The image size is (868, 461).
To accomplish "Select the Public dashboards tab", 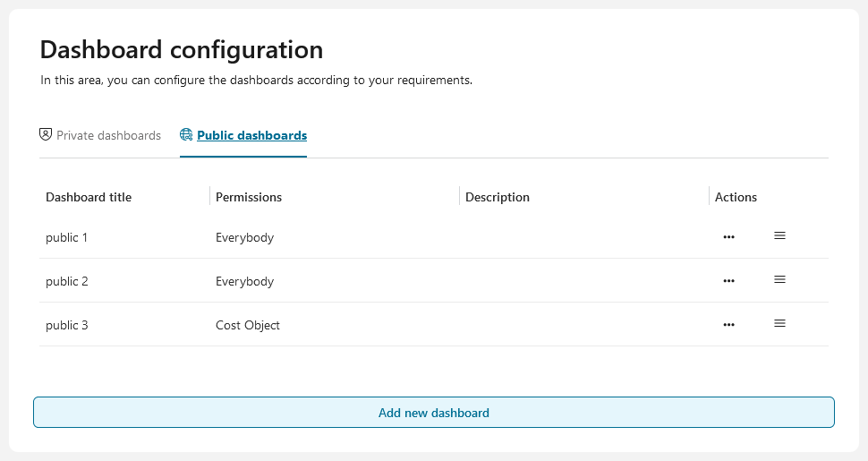I will (243, 135).
